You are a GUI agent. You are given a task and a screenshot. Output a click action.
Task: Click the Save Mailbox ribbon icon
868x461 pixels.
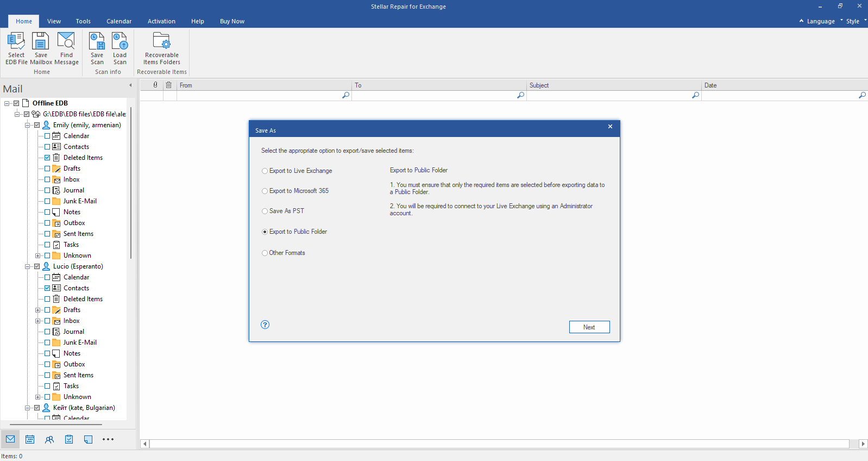41,48
